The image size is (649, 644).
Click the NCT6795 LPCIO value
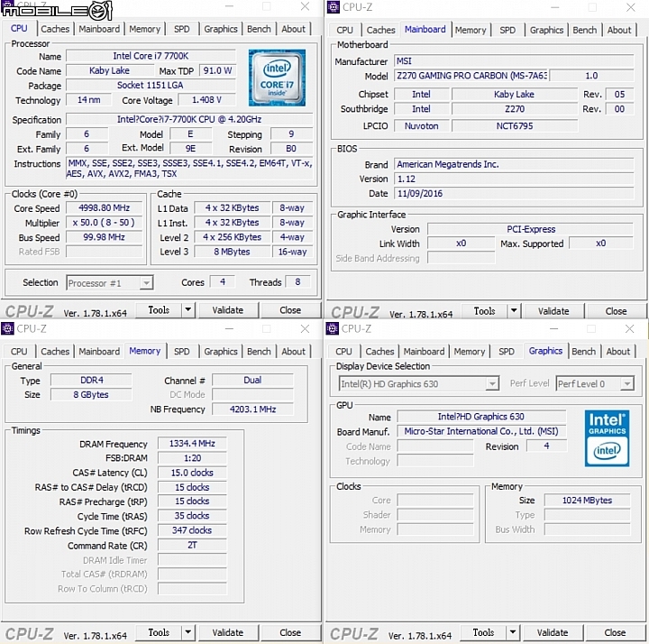point(515,126)
